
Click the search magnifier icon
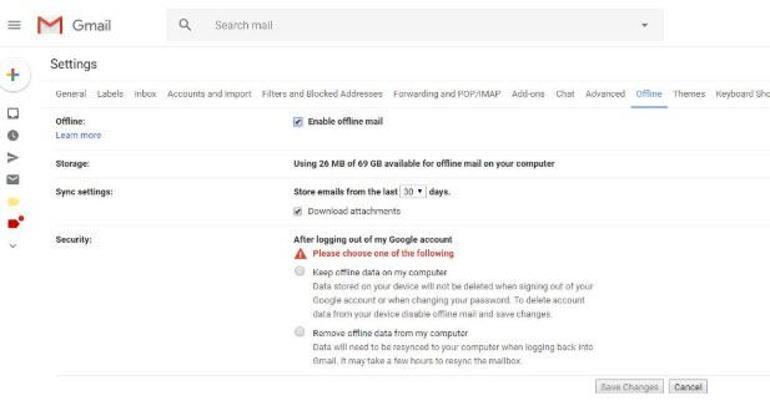click(185, 25)
